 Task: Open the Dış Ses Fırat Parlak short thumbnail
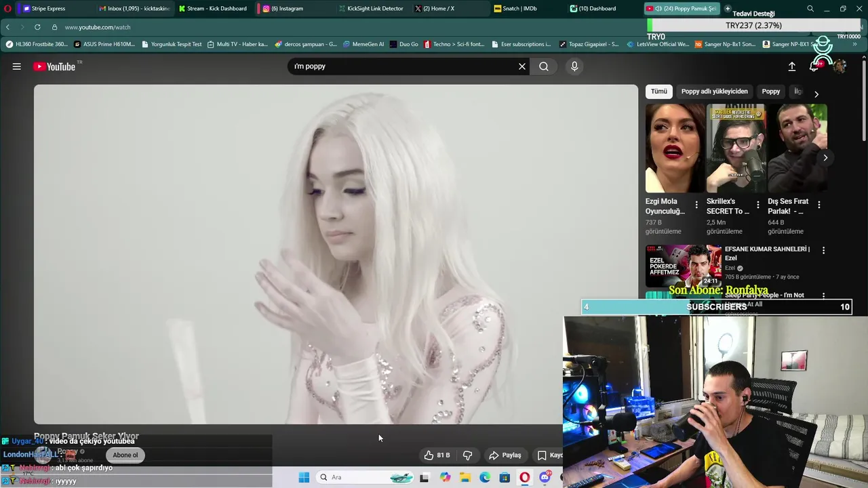(797, 148)
